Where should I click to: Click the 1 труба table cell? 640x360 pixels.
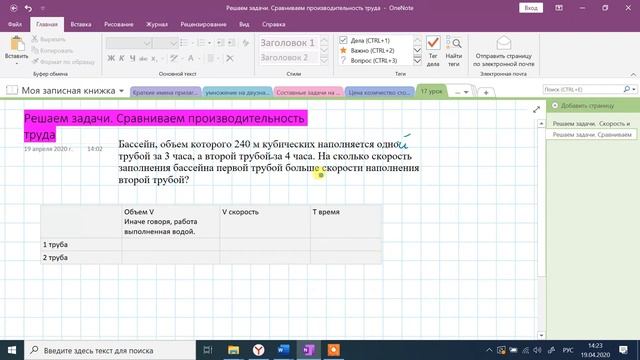tap(81, 244)
